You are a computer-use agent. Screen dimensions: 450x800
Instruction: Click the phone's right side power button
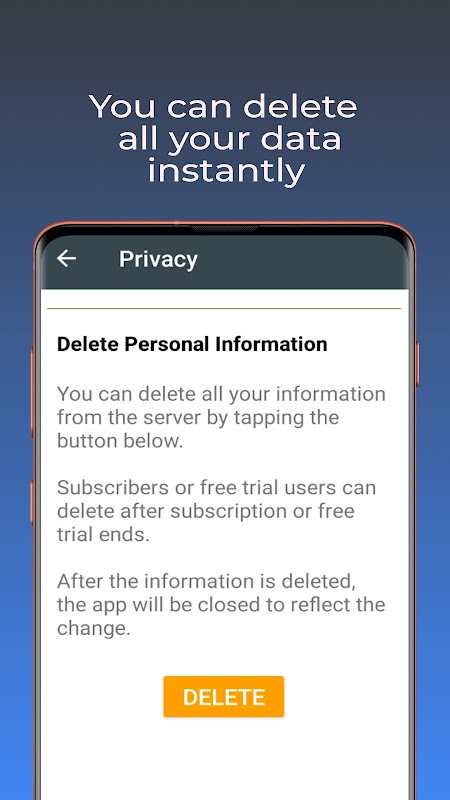[417, 364]
